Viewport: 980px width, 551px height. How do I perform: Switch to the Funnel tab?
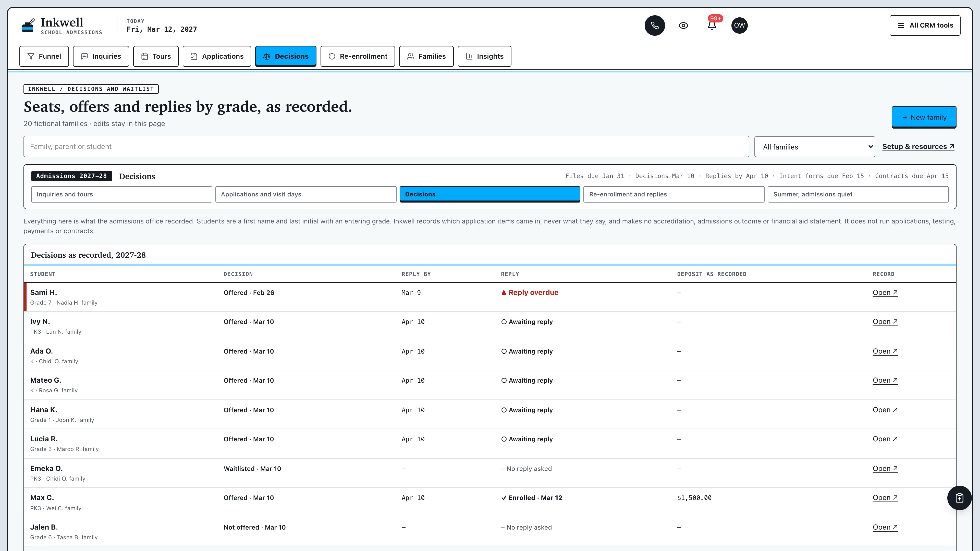pyautogui.click(x=44, y=56)
